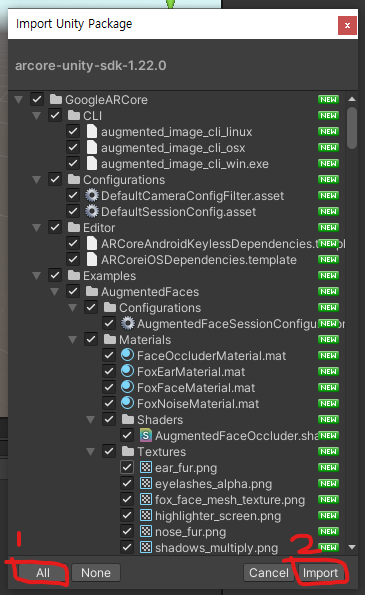Click the augmented_image_cli_linux file icon
The height and width of the screenshot is (595, 365).
[x=91, y=131]
